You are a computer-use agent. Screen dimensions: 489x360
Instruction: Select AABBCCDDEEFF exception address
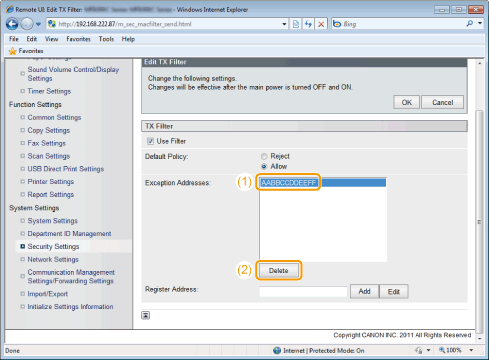[323, 183]
